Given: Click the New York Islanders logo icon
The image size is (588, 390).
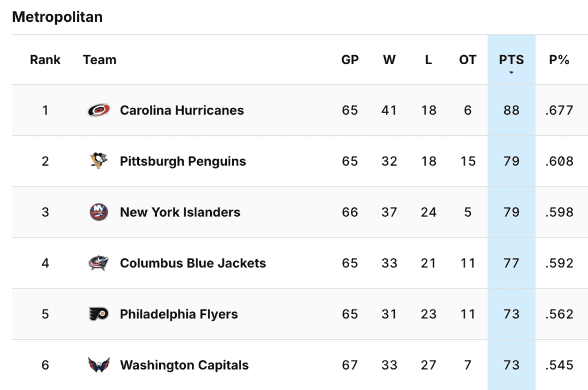Looking at the screenshot, I should (99, 212).
